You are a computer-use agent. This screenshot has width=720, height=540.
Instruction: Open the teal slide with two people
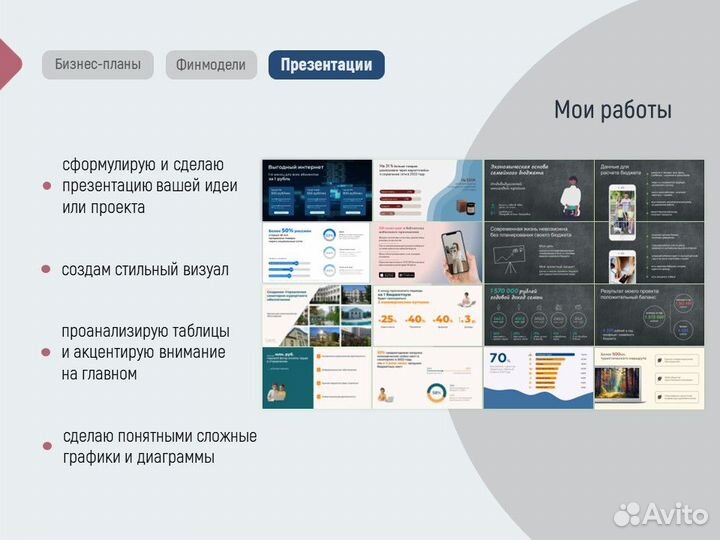tap(317, 378)
